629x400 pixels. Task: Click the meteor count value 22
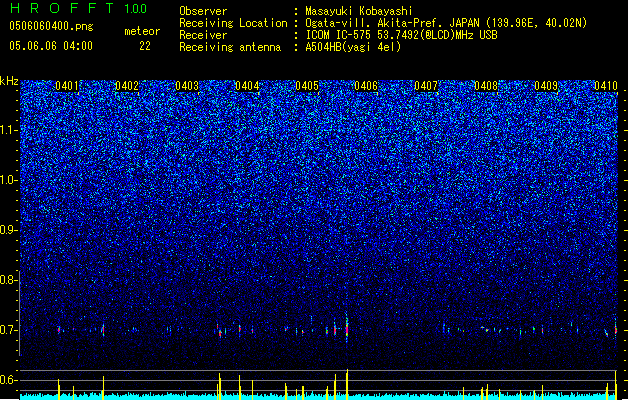145,46
